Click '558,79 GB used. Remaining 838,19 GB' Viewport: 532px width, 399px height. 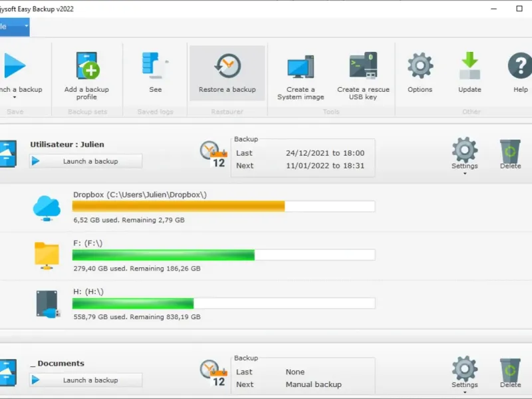[x=137, y=317]
